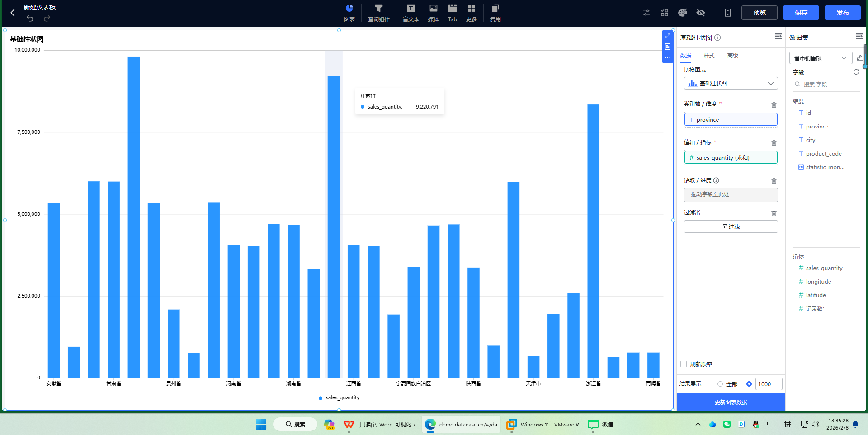Click the 预览 preview button
Image resolution: width=868 pixels, height=435 pixels.
coord(759,13)
